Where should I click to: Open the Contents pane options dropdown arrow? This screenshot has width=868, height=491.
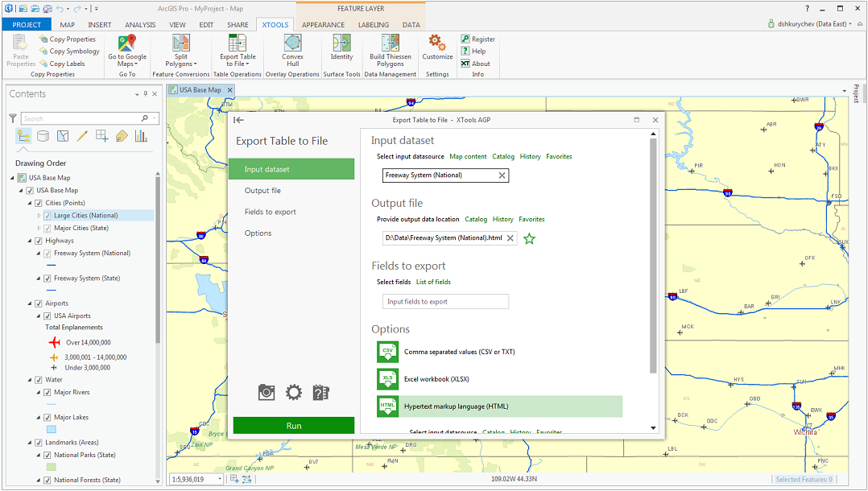pos(137,94)
